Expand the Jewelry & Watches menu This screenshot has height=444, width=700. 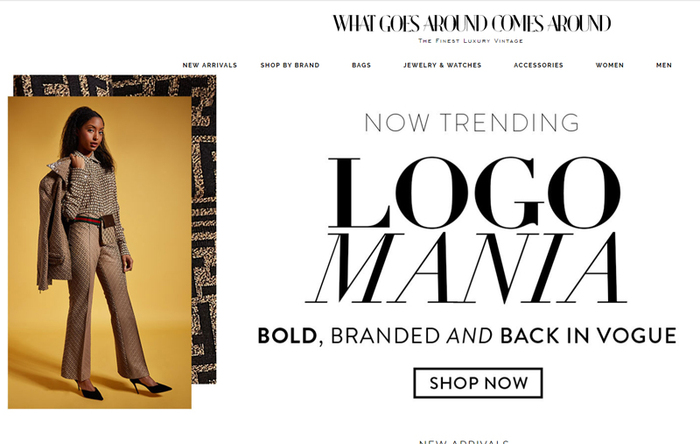442,65
